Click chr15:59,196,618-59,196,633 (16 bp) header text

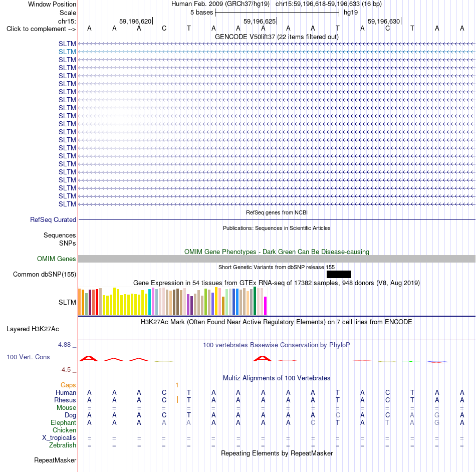tap(329, 4)
